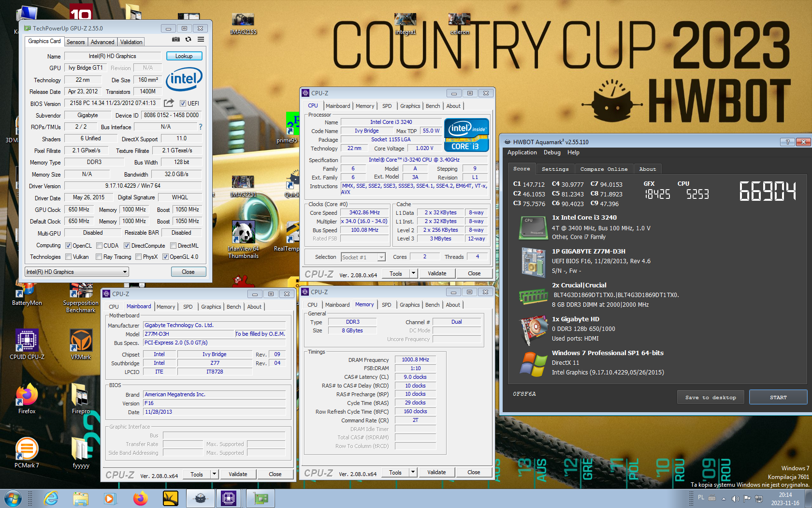
Task: Open Windows Media Player taskbar icon
Action: tap(110, 498)
